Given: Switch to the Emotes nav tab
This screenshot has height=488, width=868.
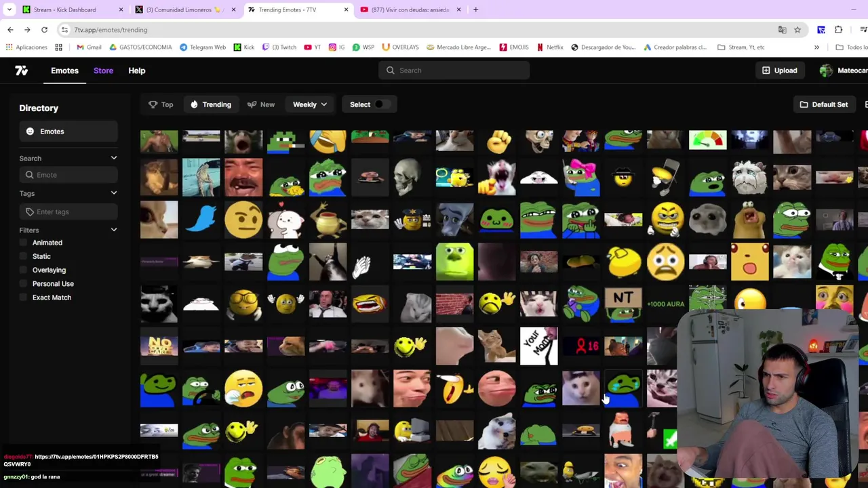Looking at the screenshot, I should [64, 70].
